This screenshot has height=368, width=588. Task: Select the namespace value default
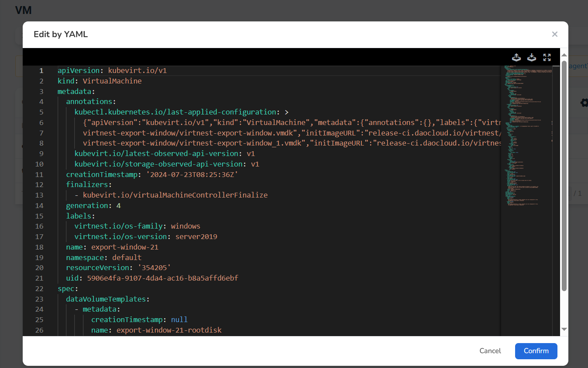pyautogui.click(x=127, y=257)
